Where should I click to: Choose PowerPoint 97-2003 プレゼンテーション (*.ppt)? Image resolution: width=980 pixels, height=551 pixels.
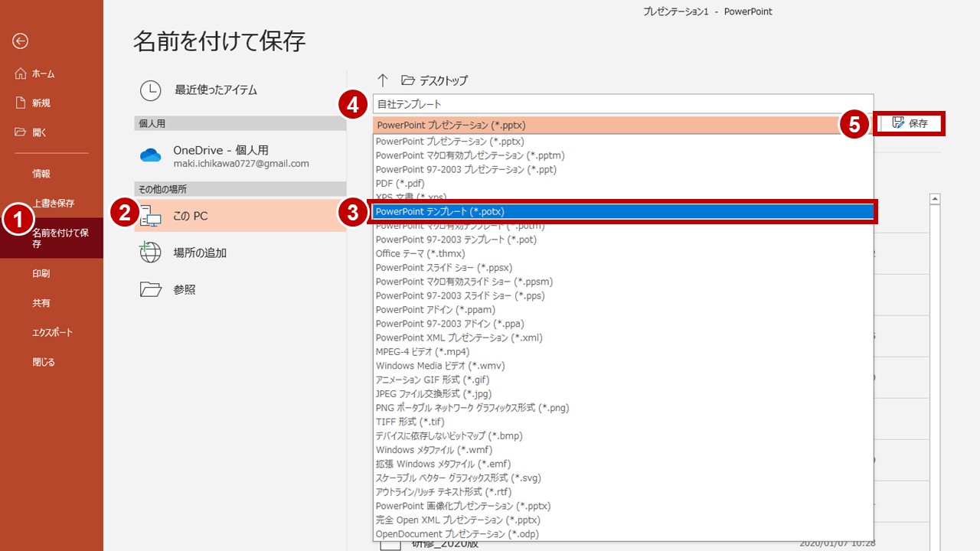click(x=623, y=169)
